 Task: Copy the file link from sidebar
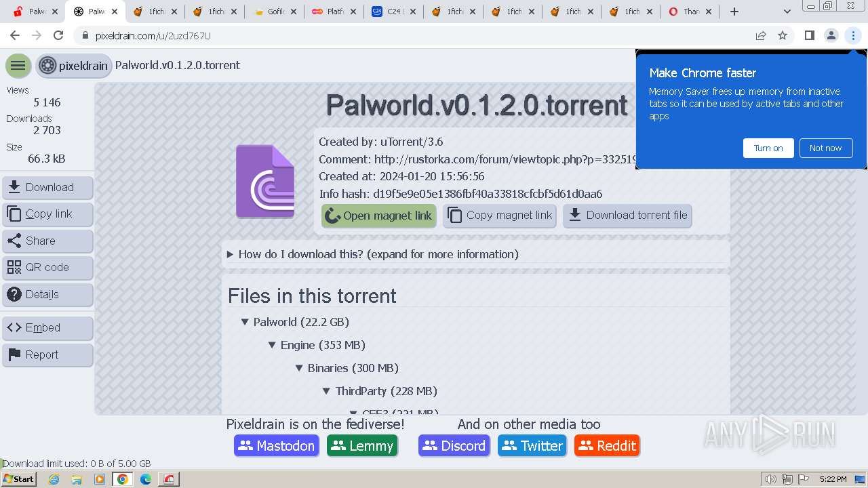pyautogui.click(x=47, y=214)
